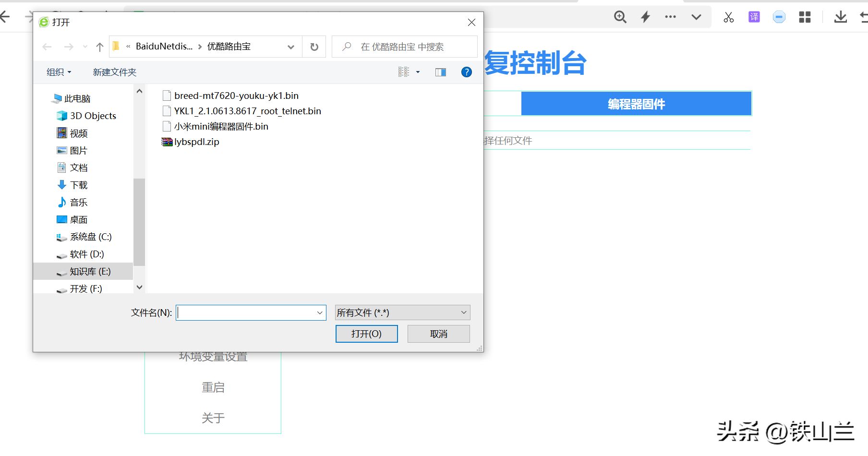This screenshot has height=456, width=868.
Task: Expand the file name history dropdown
Action: point(320,312)
